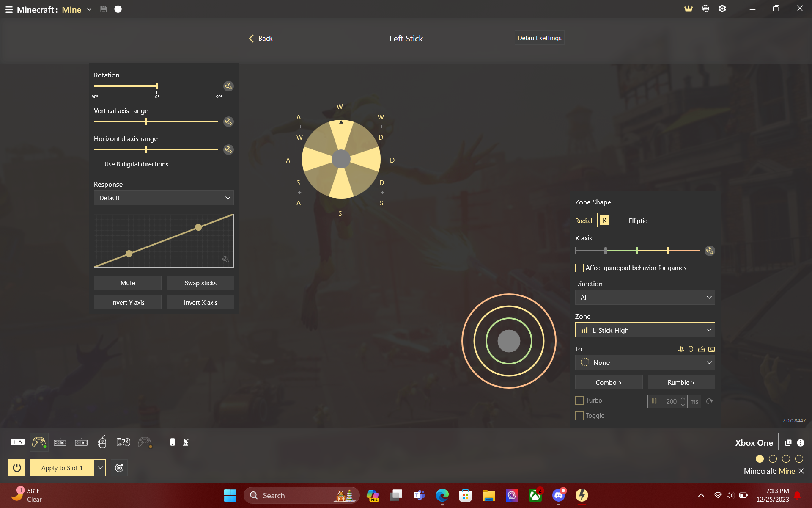812x508 pixels.
Task: Open the settings gear in title bar
Action: 722,9
